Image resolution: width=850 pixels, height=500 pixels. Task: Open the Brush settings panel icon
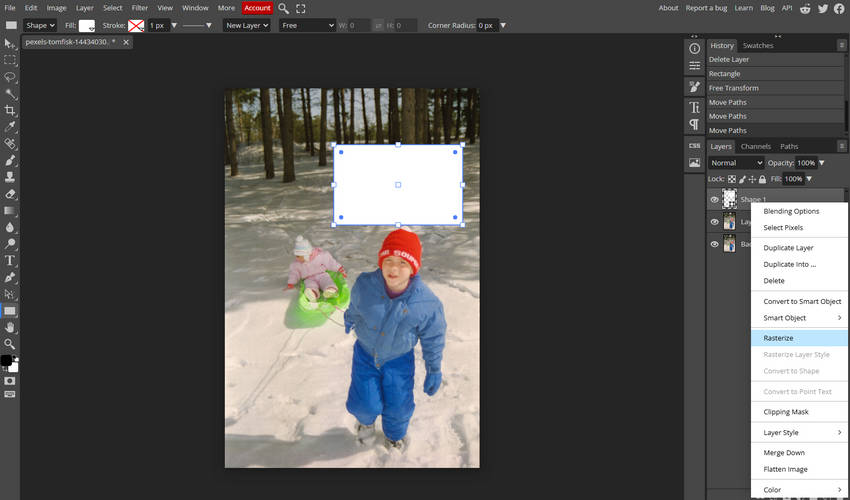coord(694,86)
